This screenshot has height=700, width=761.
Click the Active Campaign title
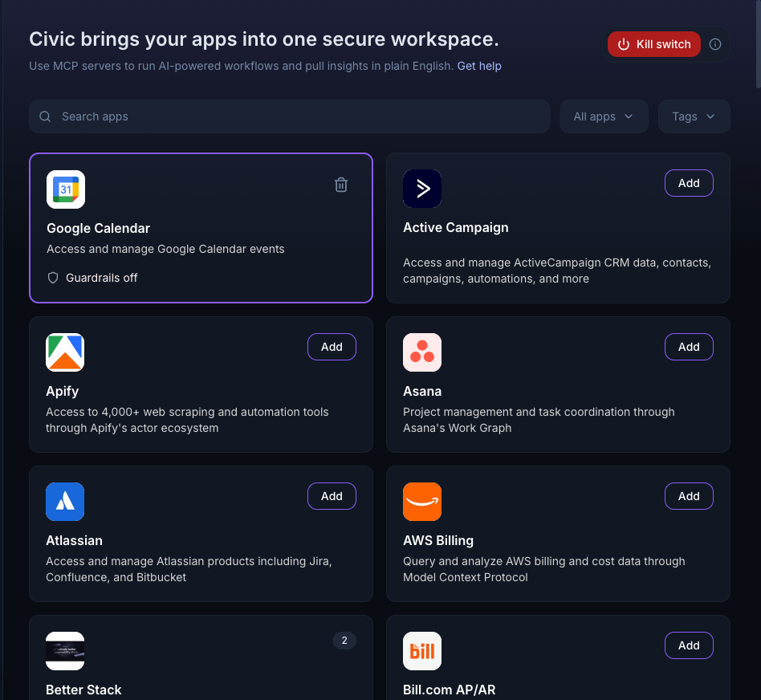tap(456, 227)
